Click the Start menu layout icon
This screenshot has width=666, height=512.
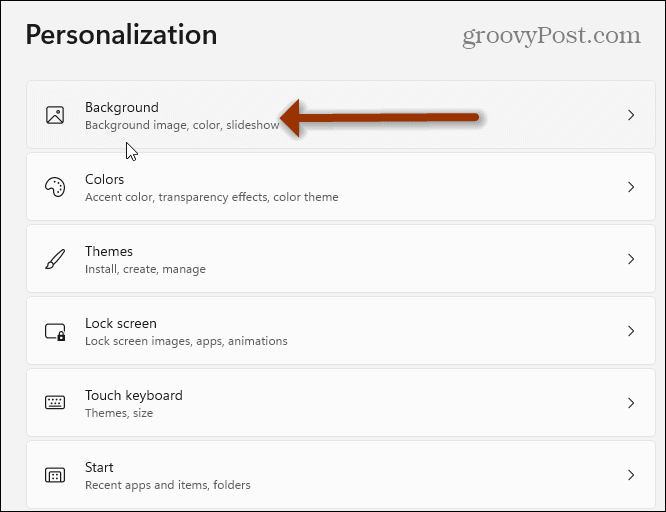[x=55, y=475]
